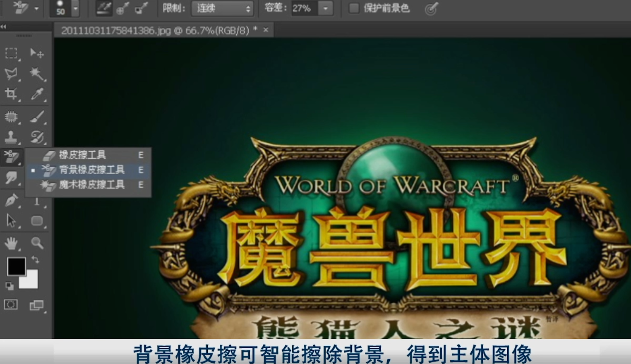Enable sampling once mode
The image size is (631, 364).
(122, 8)
